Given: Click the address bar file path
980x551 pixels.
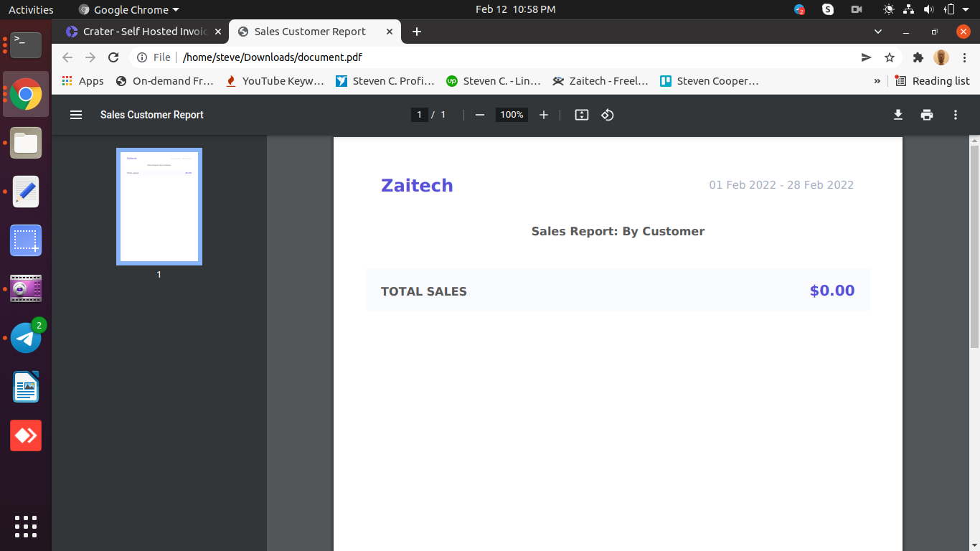Looking at the screenshot, I should [273, 57].
